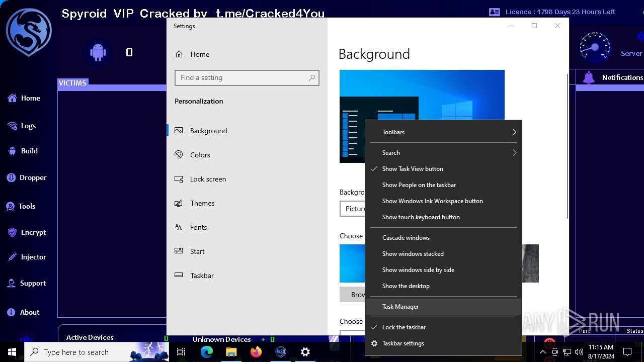Click the gear icon beside Taskbar settings
The image size is (644, 362).
(374, 343)
